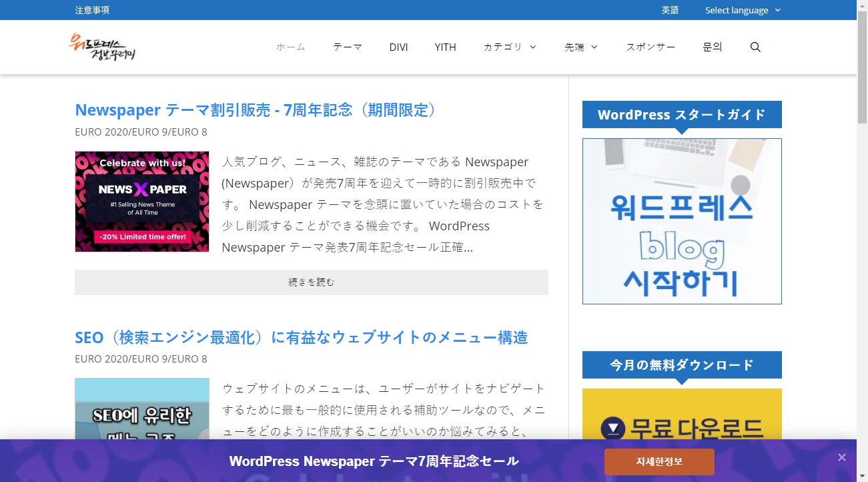
Task: Expand the カテゴリ menu chevron
Action: (x=533, y=47)
